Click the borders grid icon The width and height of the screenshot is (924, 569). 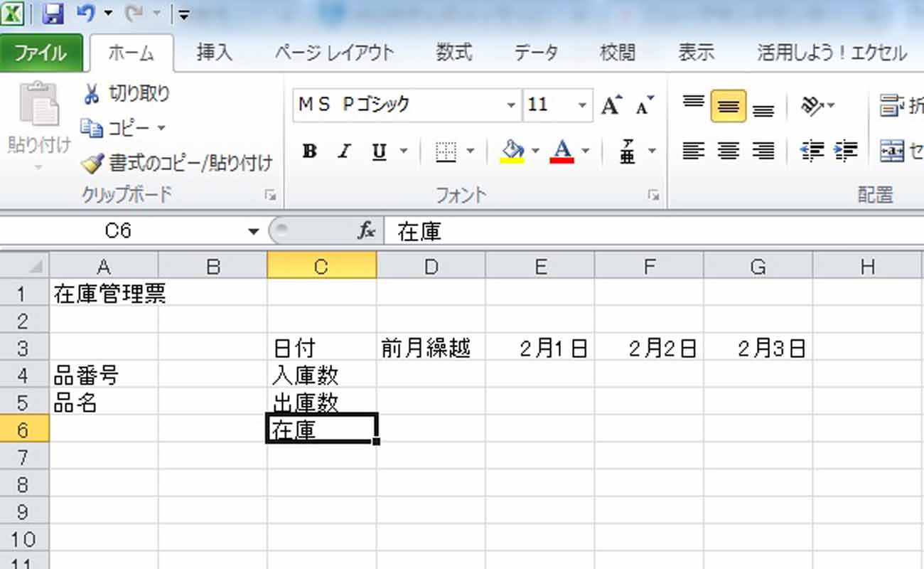(x=446, y=151)
